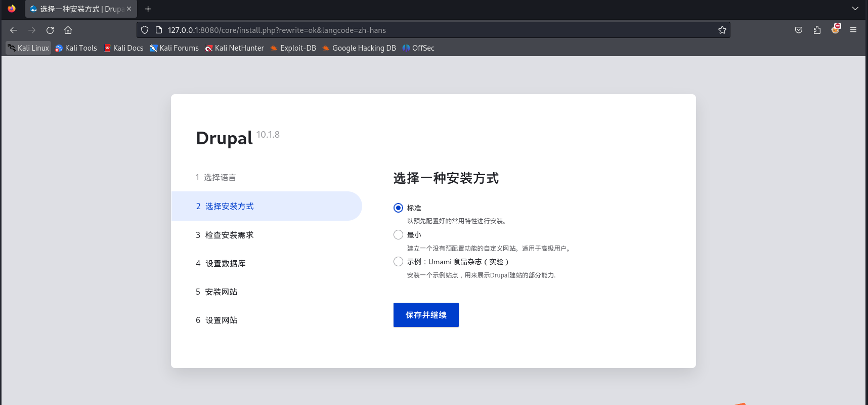Image resolution: width=868 pixels, height=405 pixels.
Task: Open the Exploit-DB bookmark
Action: tap(293, 48)
